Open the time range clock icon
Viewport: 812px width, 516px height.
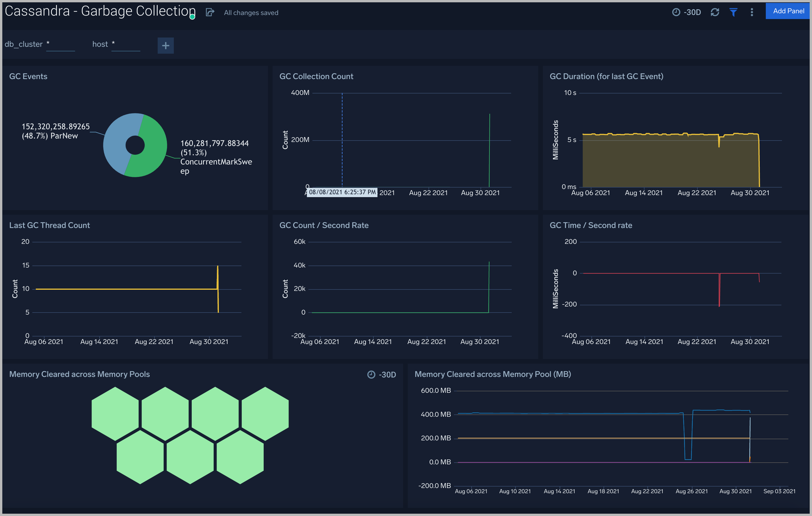[677, 12]
